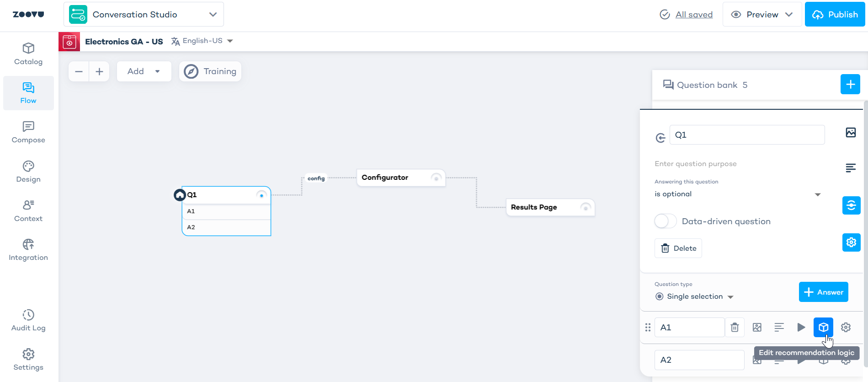Edit the A1 answer description
Image resolution: width=868 pixels, height=382 pixels.
point(779,327)
